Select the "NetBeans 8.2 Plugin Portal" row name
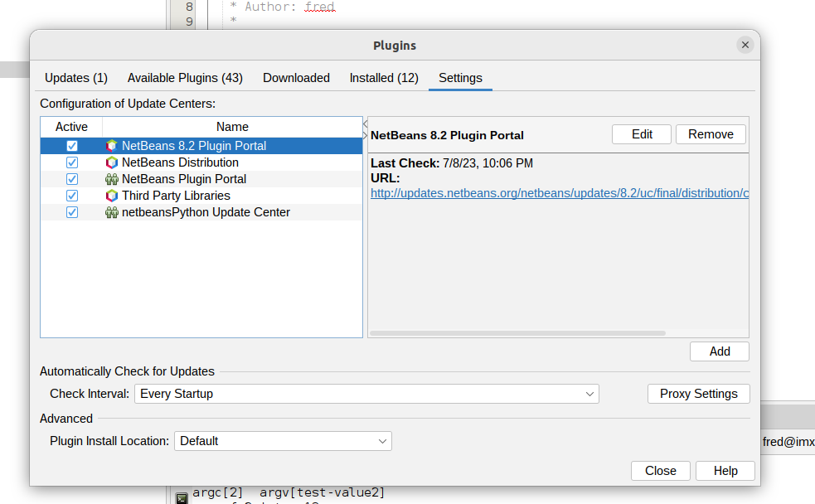Viewport: 815px width, 504px height. pos(194,146)
